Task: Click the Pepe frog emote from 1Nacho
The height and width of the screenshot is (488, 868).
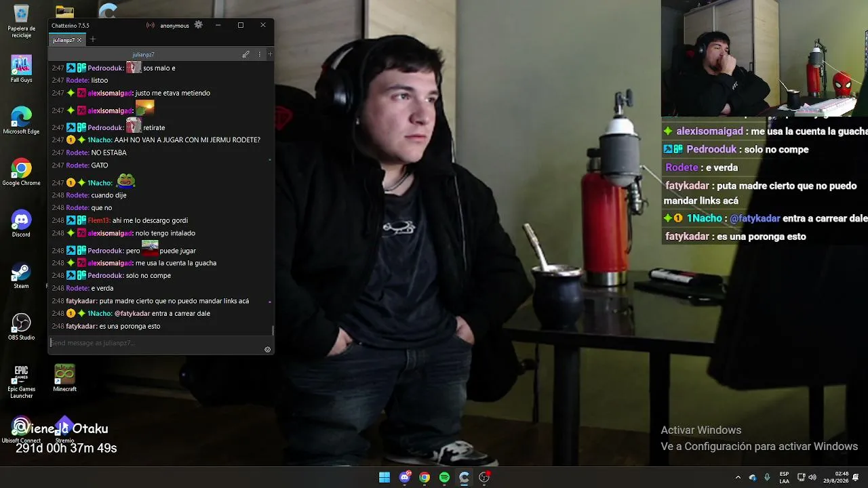Action: (x=126, y=180)
